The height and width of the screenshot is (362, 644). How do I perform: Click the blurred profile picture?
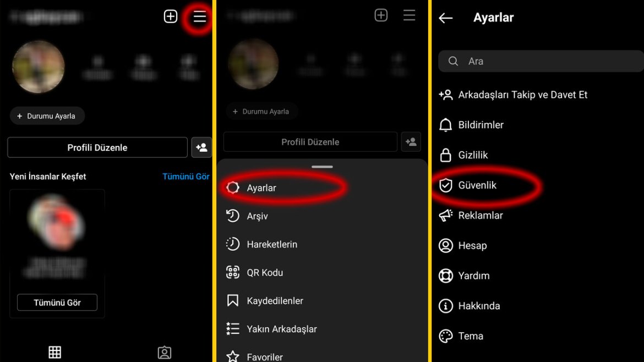click(38, 67)
